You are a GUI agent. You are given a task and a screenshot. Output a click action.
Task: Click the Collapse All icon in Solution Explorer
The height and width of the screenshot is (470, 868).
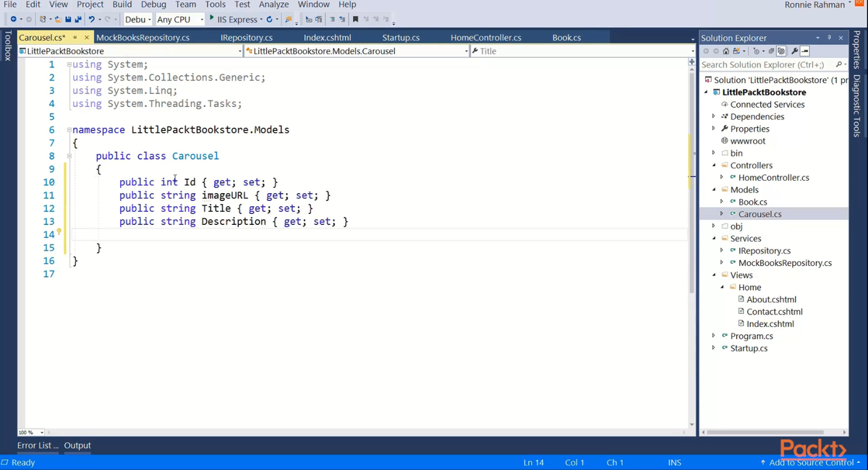pos(771,51)
